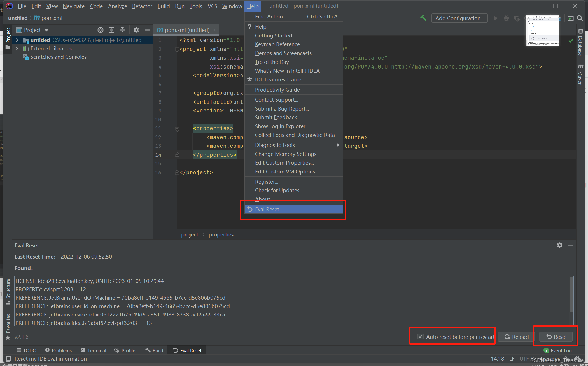Open Project panel settings gear
Screen dimensions: 588x366
point(136,30)
